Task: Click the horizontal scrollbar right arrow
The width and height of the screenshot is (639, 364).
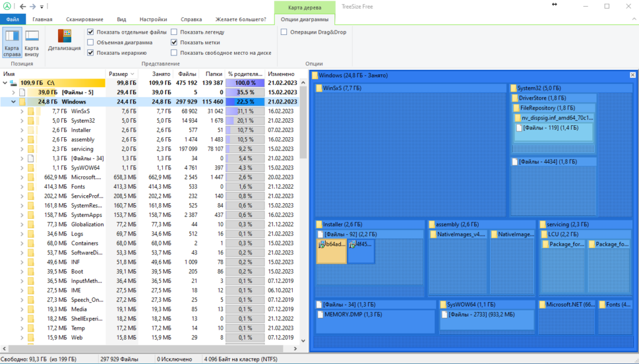Action: coord(295,348)
